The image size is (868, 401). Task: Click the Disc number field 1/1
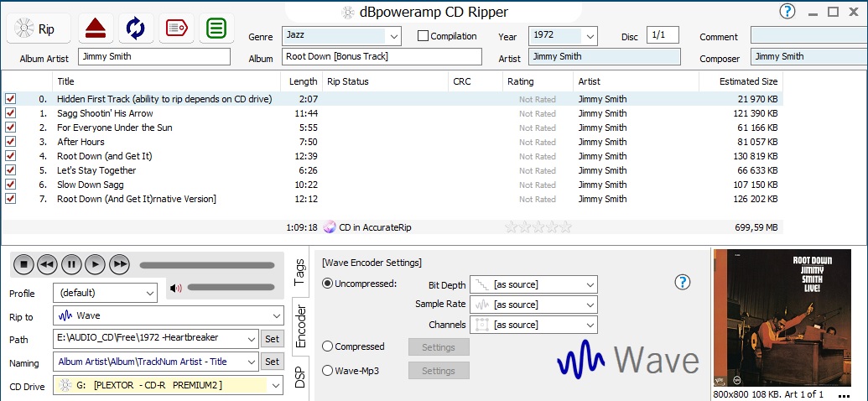(x=663, y=35)
